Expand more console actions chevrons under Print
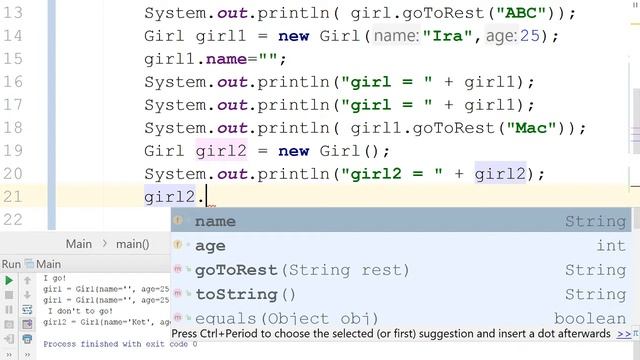The image size is (640, 360). pos(27,355)
